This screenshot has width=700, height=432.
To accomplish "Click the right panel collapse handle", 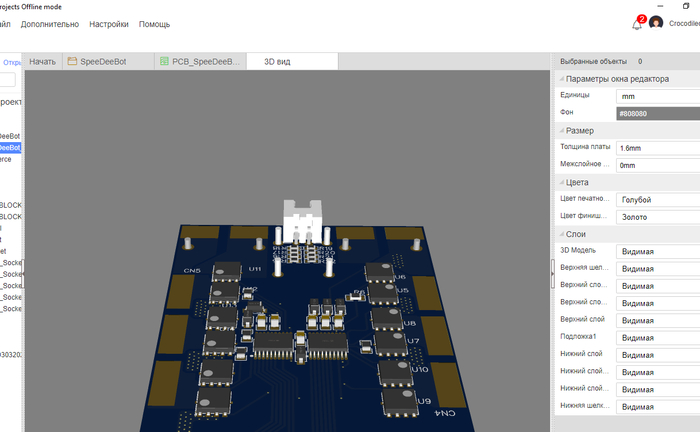I will pyautogui.click(x=553, y=274).
